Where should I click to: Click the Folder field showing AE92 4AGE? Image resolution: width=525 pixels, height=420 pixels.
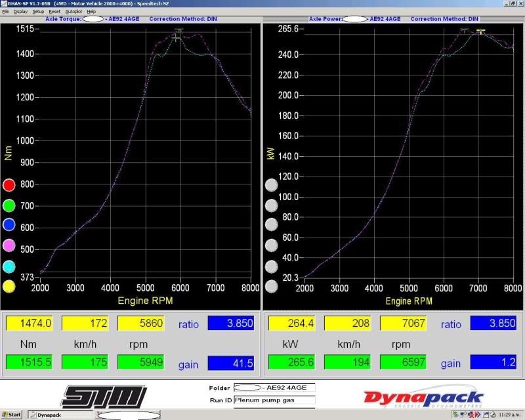274,387
